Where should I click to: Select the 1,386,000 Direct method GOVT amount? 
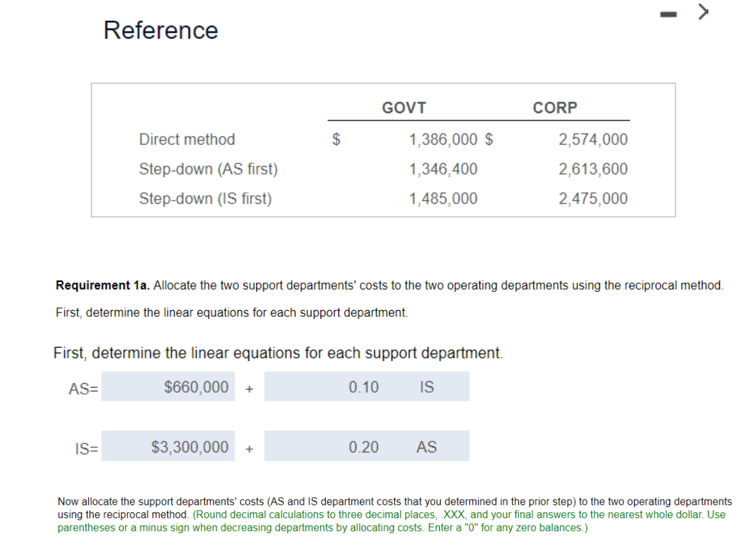[x=443, y=139]
